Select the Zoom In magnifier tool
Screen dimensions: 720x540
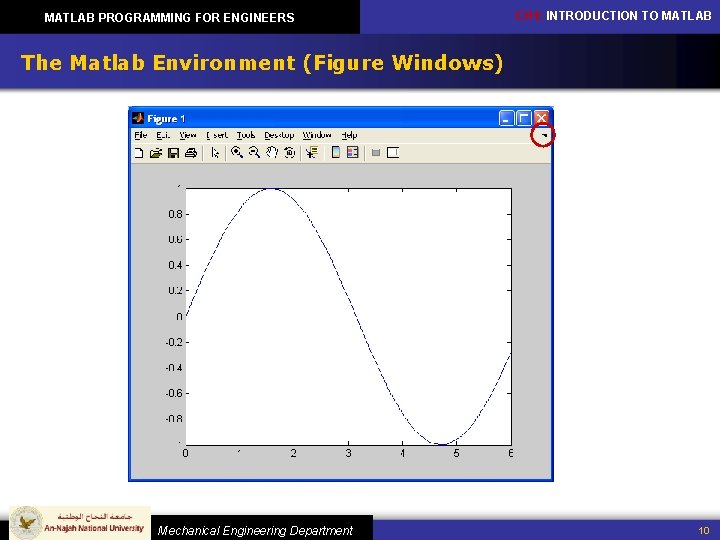(237, 152)
